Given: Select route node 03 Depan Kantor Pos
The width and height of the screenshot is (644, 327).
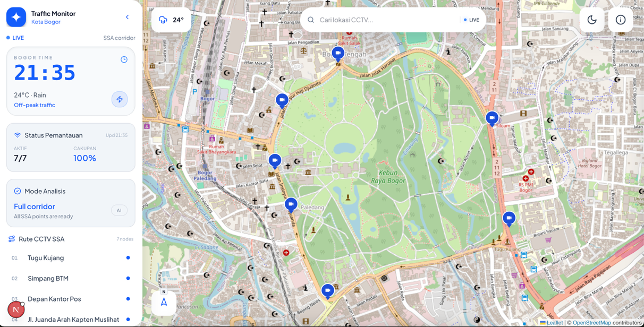Looking at the screenshot, I should pos(71,299).
